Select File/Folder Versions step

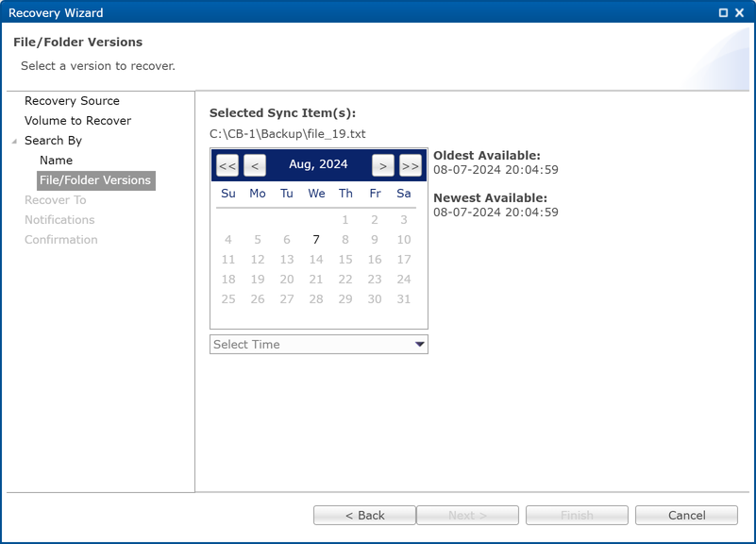(96, 180)
